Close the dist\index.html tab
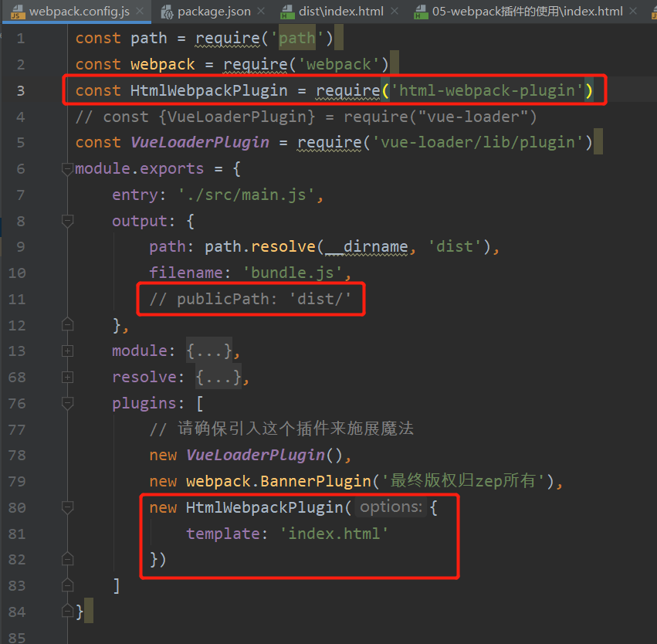The image size is (657, 644). click(395, 12)
